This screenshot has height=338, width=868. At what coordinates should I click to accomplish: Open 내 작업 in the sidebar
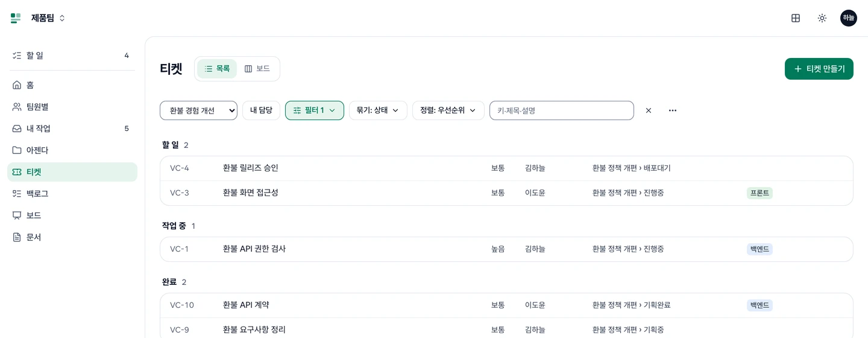point(72,129)
